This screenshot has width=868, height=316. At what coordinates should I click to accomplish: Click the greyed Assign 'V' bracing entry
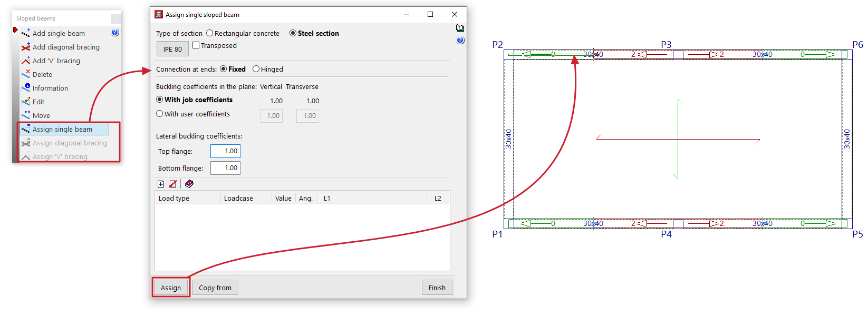60,156
